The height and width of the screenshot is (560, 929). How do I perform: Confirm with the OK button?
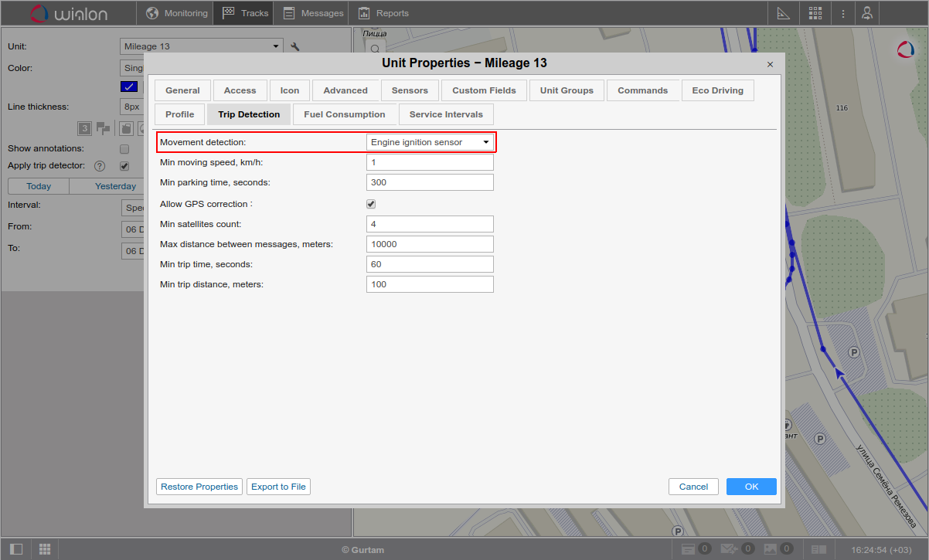pyautogui.click(x=751, y=487)
